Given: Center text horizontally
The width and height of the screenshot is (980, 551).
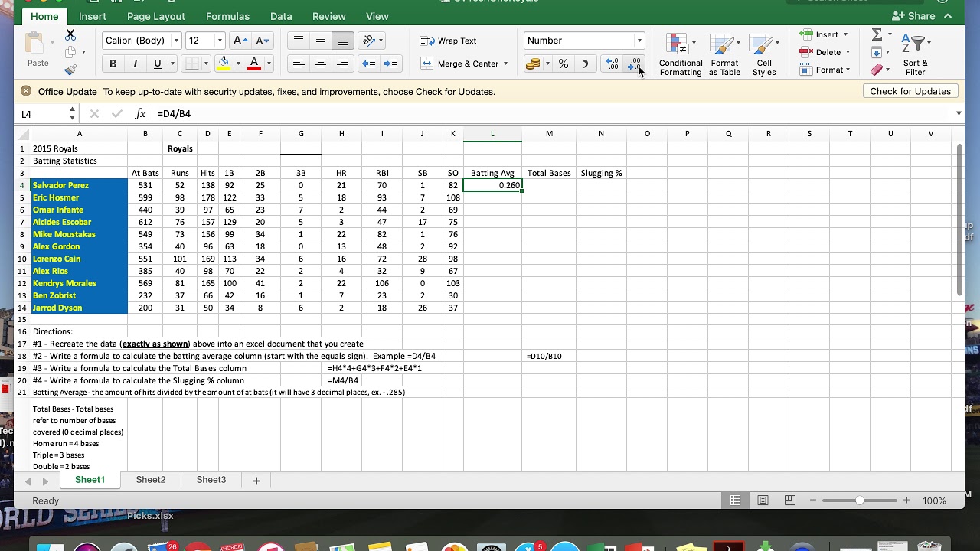Looking at the screenshot, I should tap(321, 64).
